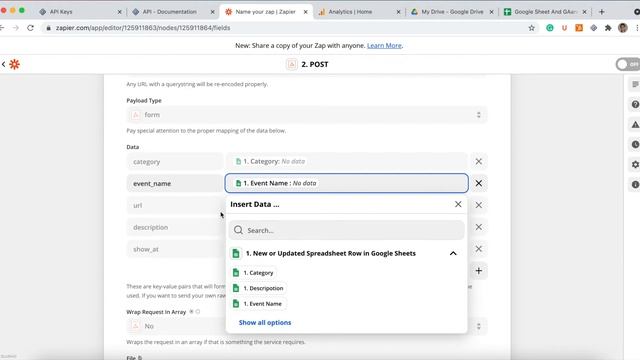Click the Category value field
This screenshot has width=640, height=360.
point(346,162)
